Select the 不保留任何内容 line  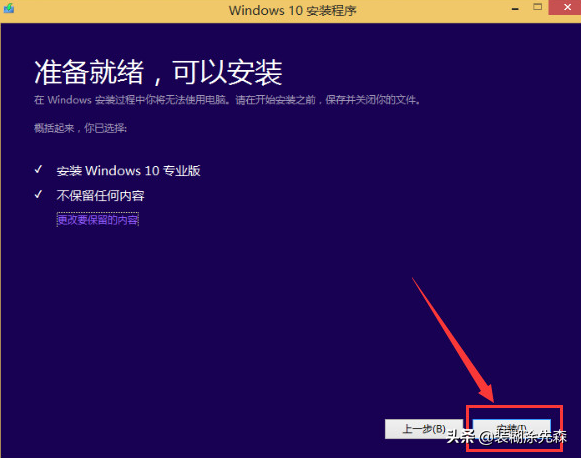[100, 195]
